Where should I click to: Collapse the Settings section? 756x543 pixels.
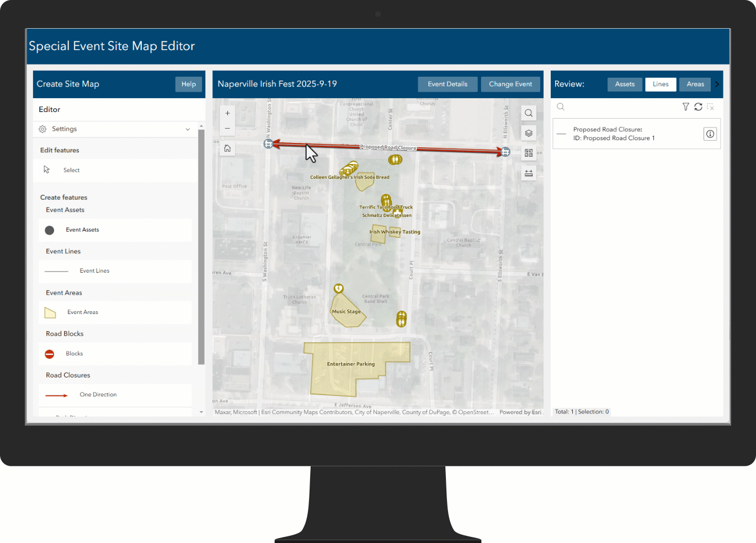(x=188, y=129)
